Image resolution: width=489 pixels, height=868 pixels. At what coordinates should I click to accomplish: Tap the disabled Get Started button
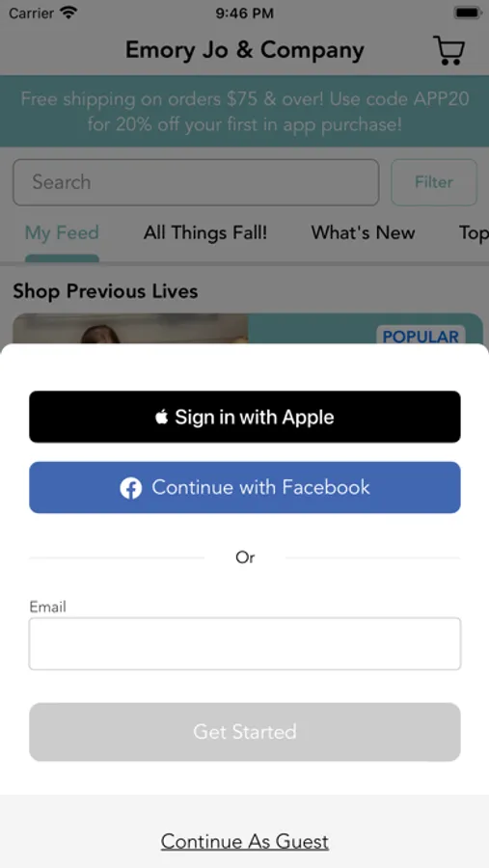click(245, 732)
